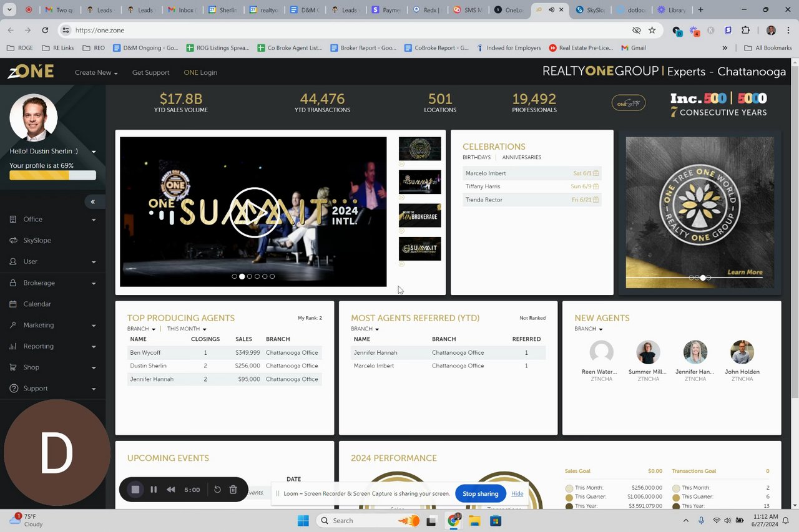Open the Brokerage lock icon section
Screen dimensions: 799x532
pyautogui.click(x=13, y=283)
